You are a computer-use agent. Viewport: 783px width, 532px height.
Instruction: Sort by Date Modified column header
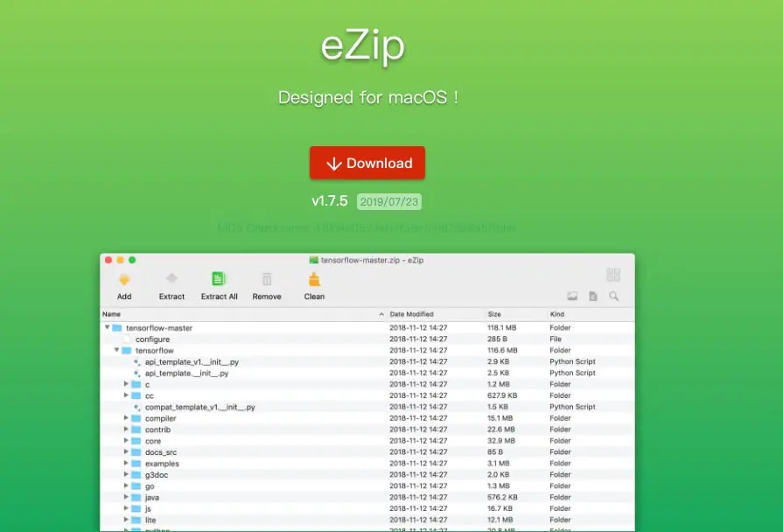(x=436, y=314)
